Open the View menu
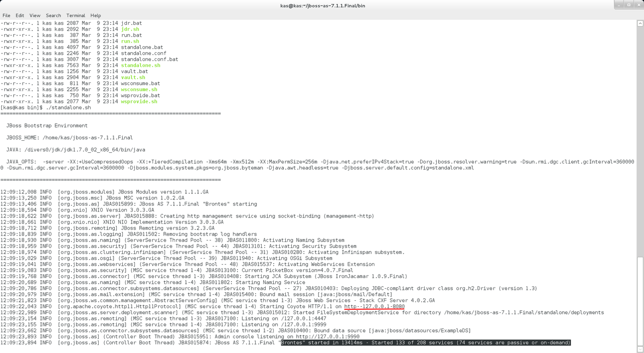Image resolution: width=644 pixels, height=353 pixels. 35,15
